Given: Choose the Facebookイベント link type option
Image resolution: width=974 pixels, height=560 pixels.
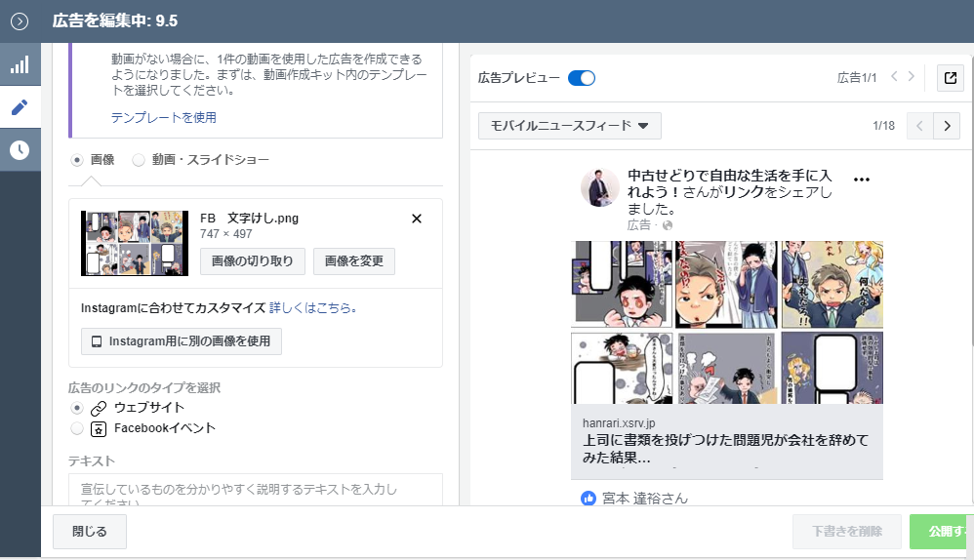Looking at the screenshot, I should (77, 428).
